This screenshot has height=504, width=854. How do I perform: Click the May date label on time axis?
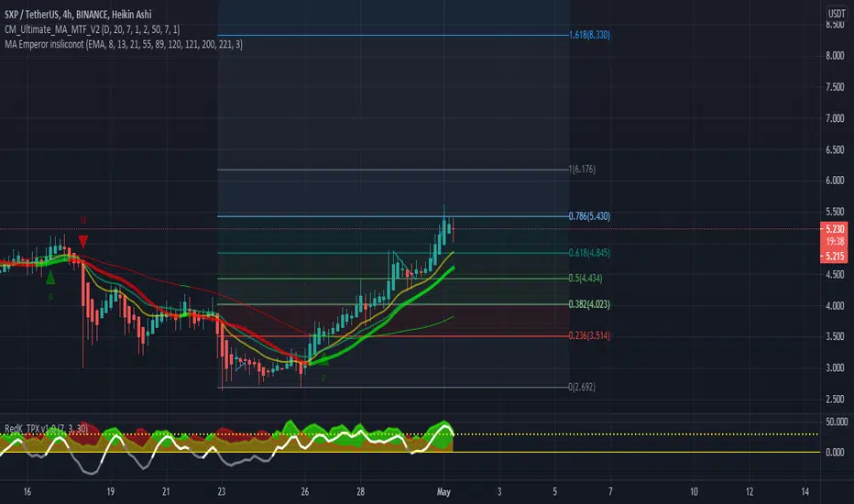pos(443,492)
